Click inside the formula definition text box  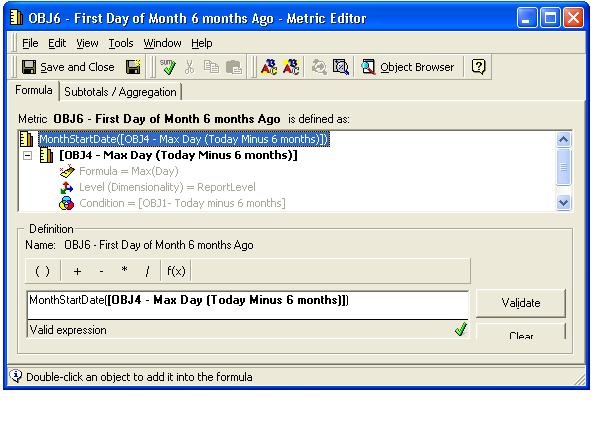[248, 305]
